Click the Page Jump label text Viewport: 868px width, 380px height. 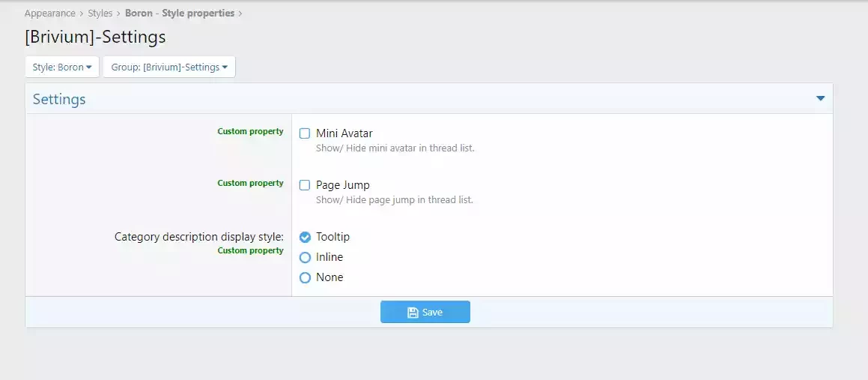(343, 185)
